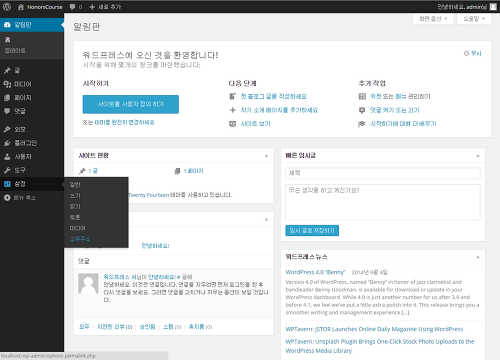Open the Plugins sidebar icon
The image size is (500, 360).
click(x=7, y=143)
